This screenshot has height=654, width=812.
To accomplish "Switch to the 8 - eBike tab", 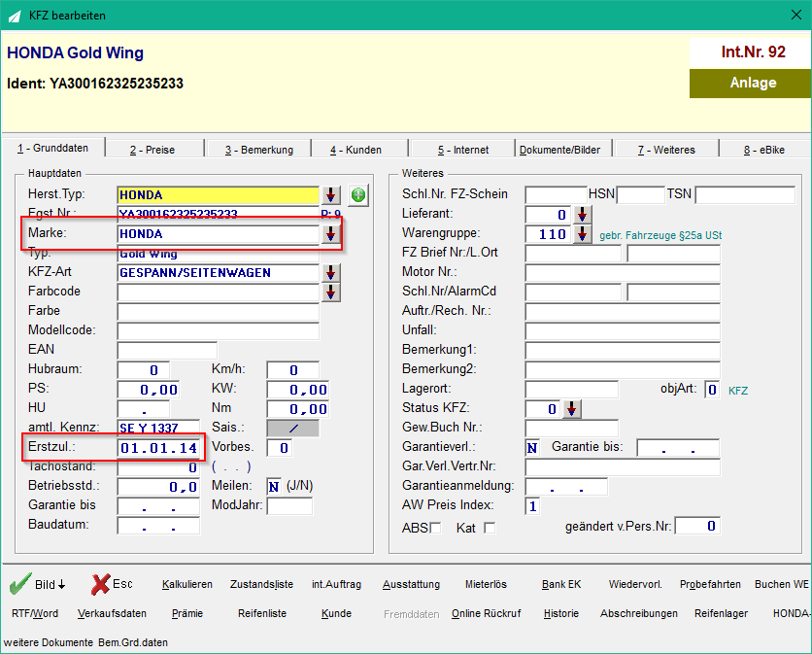I will point(764,150).
